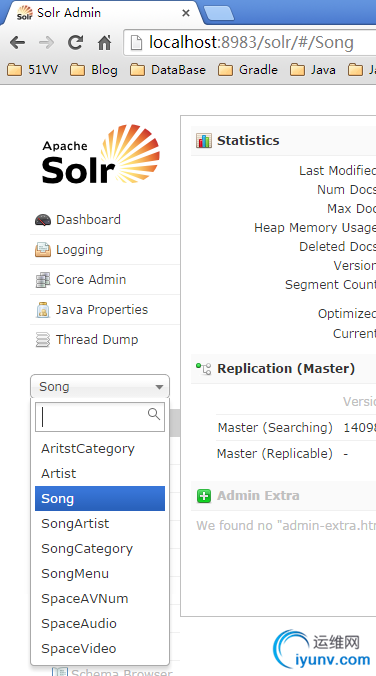Image resolution: width=376 pixels, height=676 pixels.
Task: Focus the core search input field
Action: [100, 417]
